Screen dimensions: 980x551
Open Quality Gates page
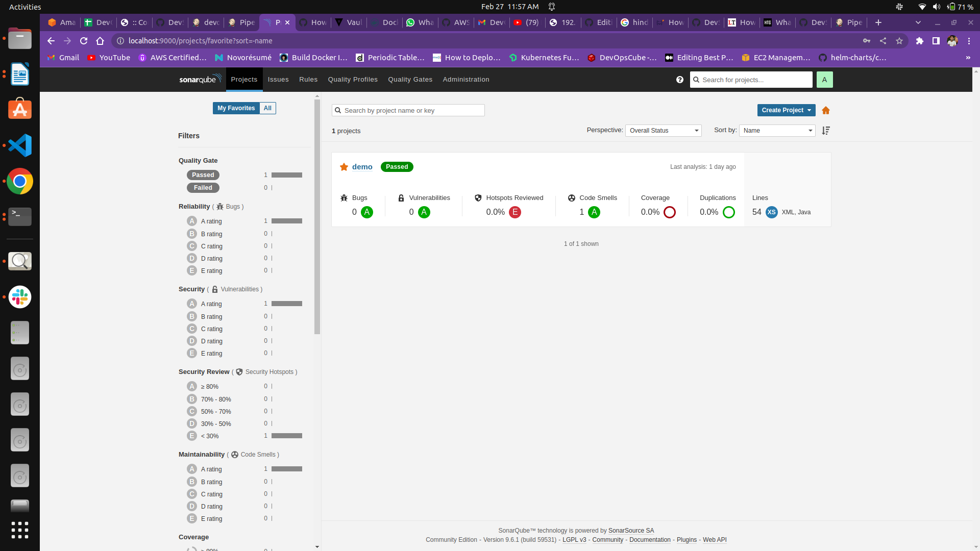pos(410,80)
